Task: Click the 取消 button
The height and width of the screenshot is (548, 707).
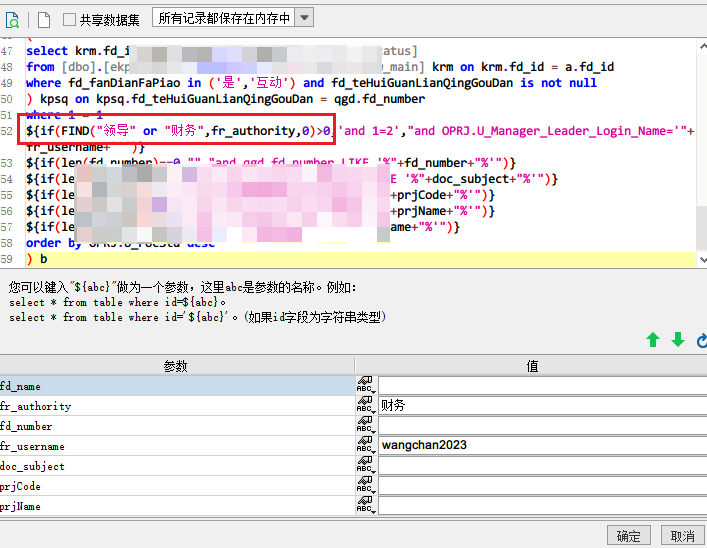Action: pyautogui.click(x=682, y=536)
